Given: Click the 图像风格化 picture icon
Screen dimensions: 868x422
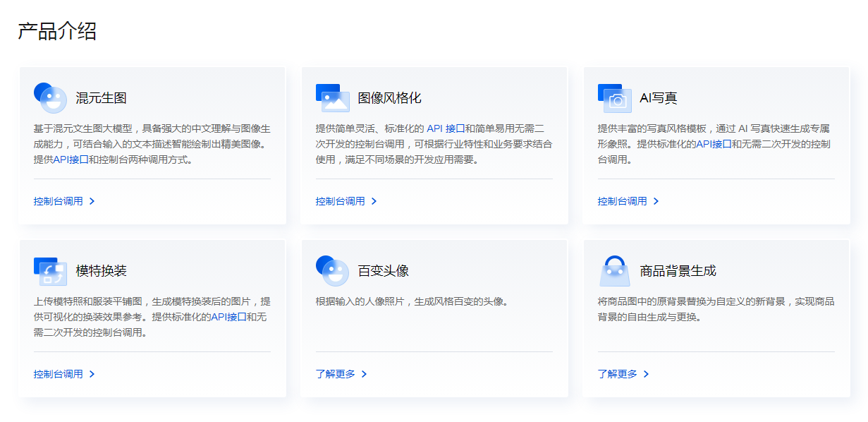Looking at the screenshot, I should 332,99.
